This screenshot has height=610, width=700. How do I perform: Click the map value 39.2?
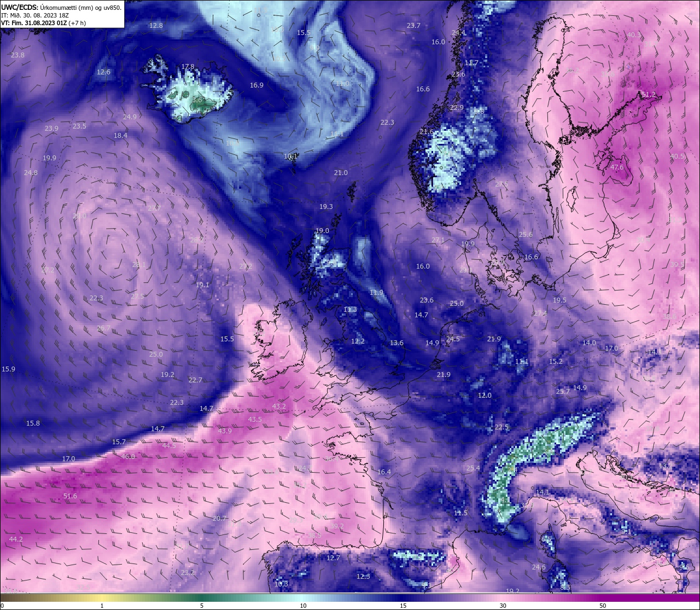coord(337,526)
